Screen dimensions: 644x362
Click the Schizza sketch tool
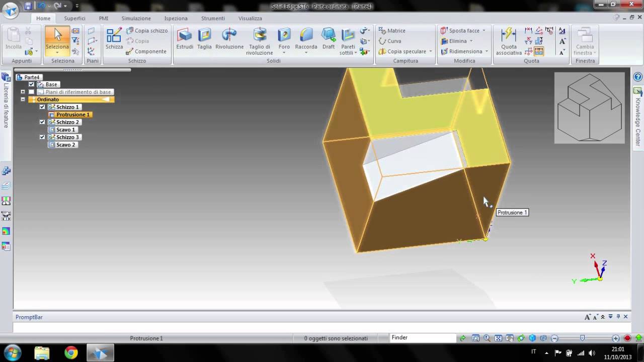[114, 39]
